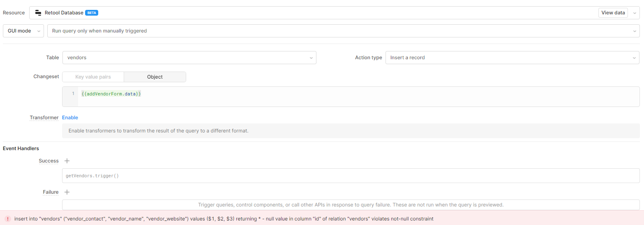Enable the Transformer via Enable link

click(x=70, y=118)
